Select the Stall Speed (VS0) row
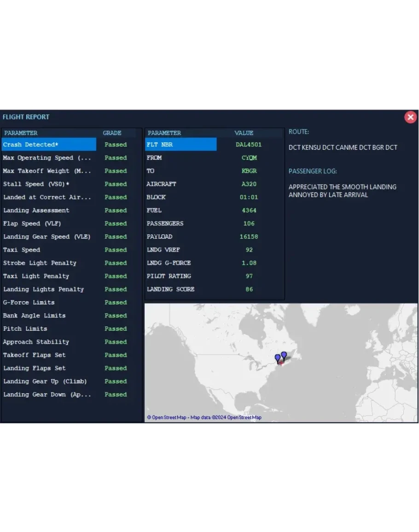419x532 pixels. [x=36, y=184]
